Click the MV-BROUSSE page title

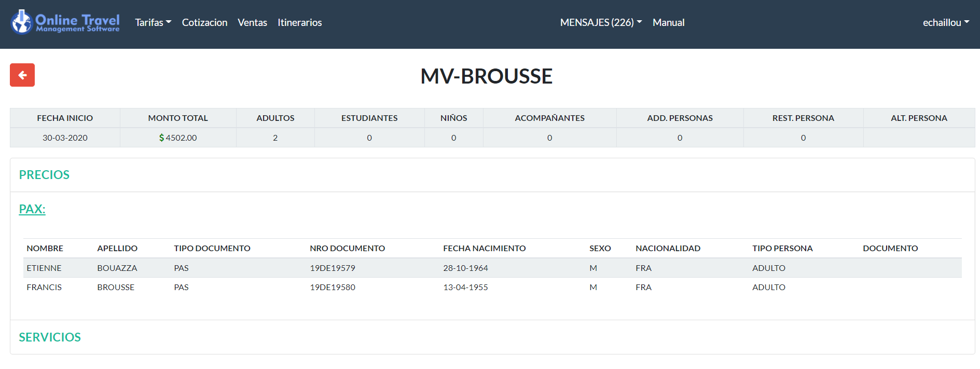pyautogui.click(x=486, y=76)
